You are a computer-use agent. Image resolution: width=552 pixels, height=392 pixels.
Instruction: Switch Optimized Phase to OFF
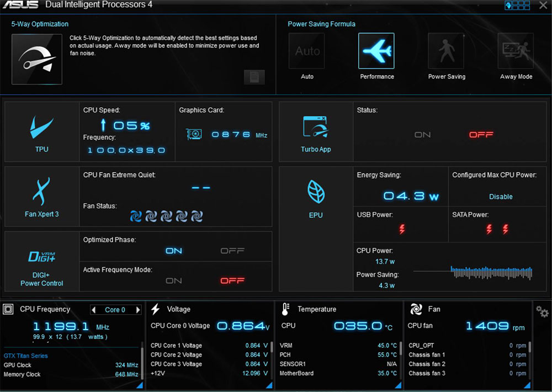click(232, 251)
